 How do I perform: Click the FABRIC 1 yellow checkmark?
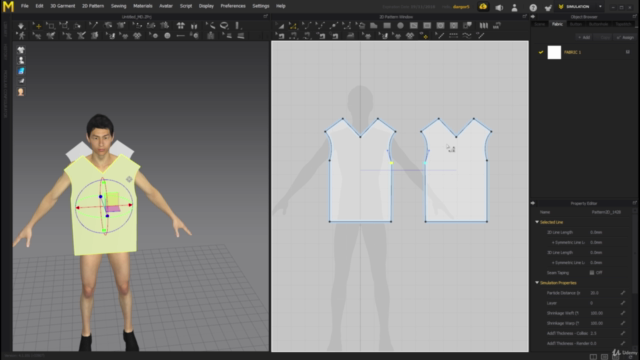(541, 52)
